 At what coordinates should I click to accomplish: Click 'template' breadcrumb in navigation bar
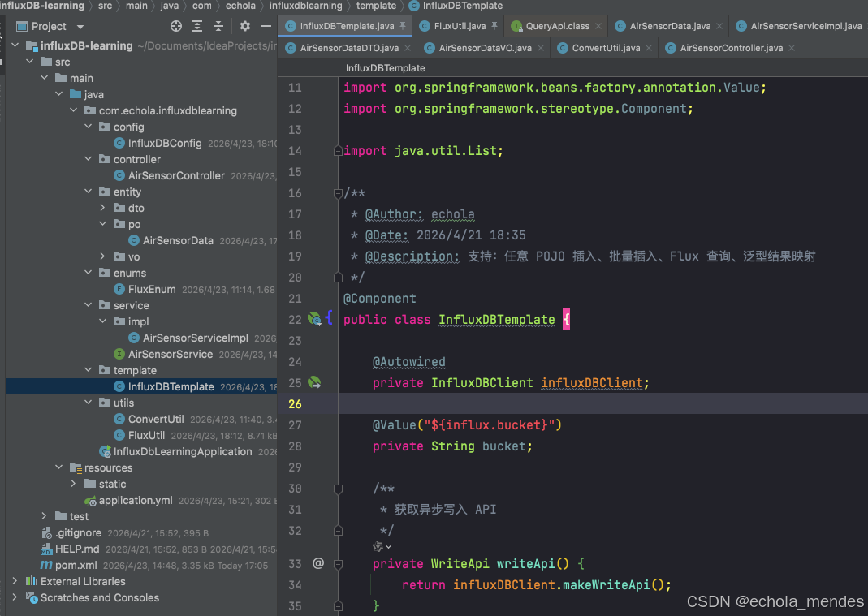coord(376,6)
